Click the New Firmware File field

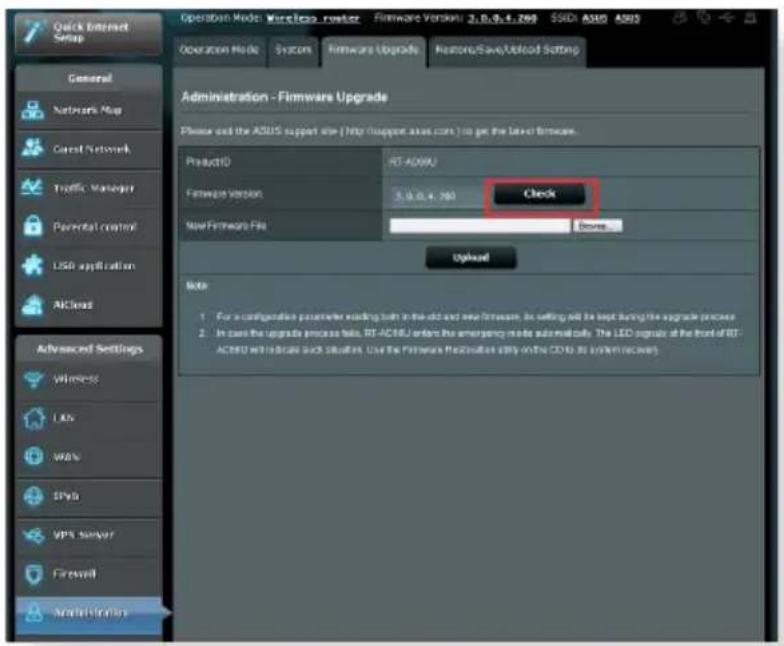point(480,226)
